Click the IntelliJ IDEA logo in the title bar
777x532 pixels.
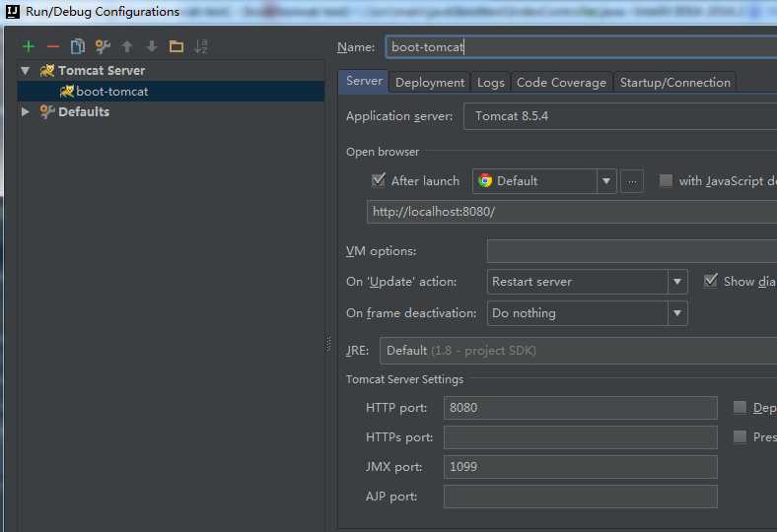pyautogui.click(x=13, y=11)
